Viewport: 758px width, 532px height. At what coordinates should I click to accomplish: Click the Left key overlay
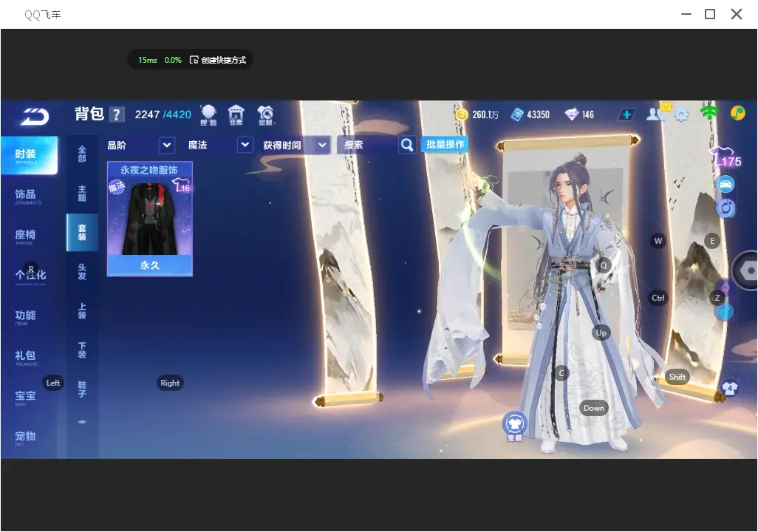[x=53, y=383]
